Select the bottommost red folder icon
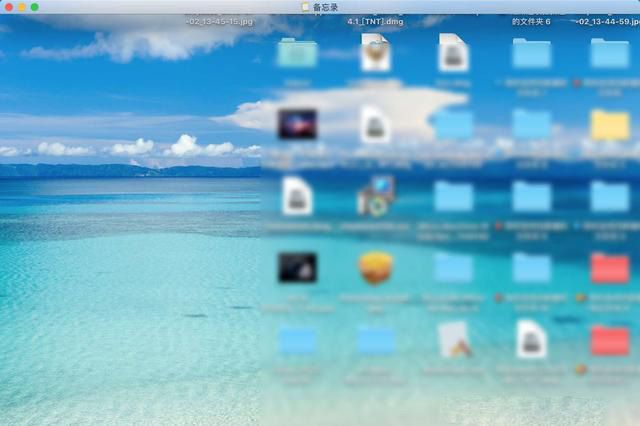640x426 pixels. pos(610,340)
